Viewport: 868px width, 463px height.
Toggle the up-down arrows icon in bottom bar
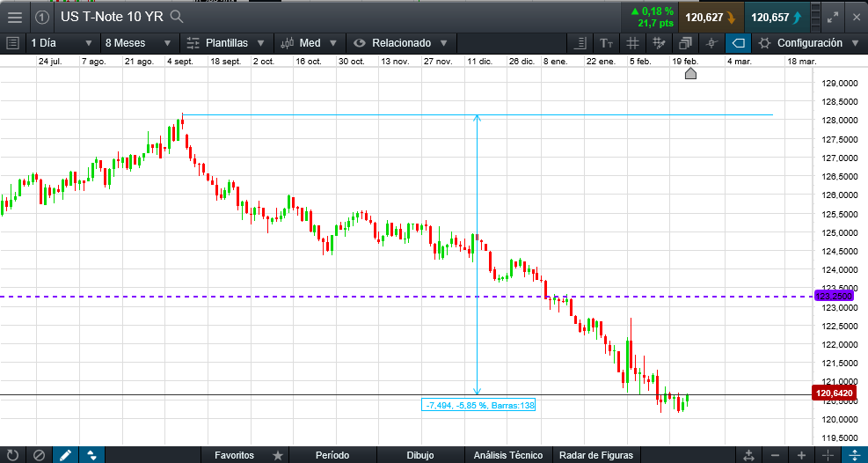pos(91,455)
